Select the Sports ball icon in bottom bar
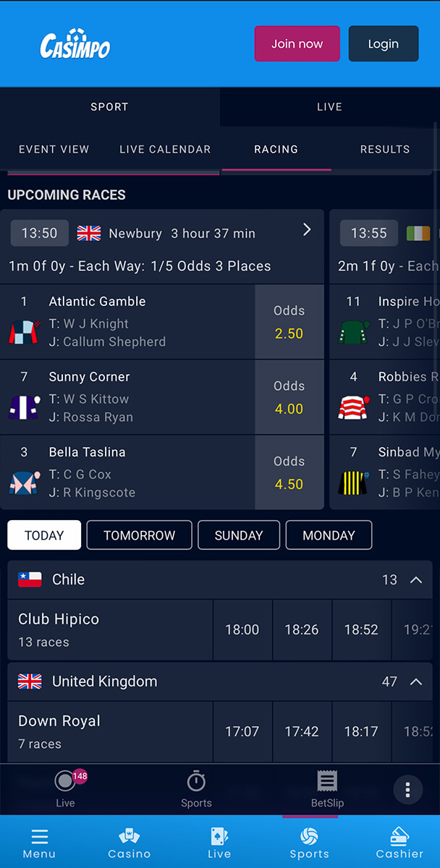The height and width of the screenshot is (868, 440). coord(310,836)
